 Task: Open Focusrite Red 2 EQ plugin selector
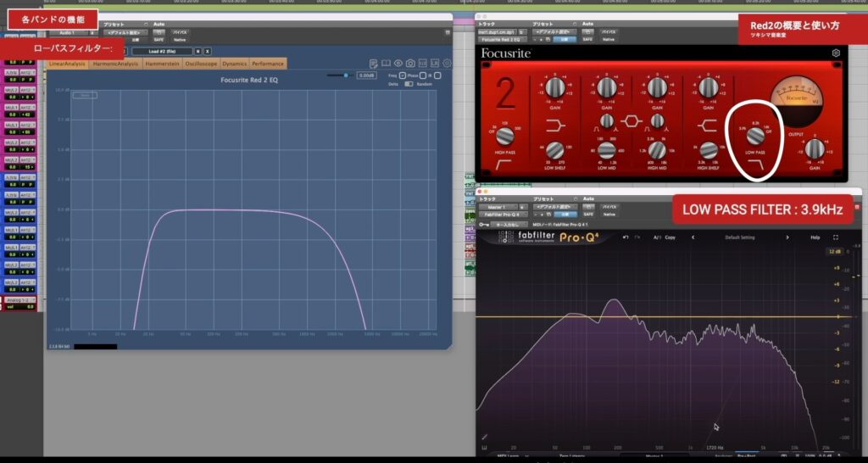[503, 40]
